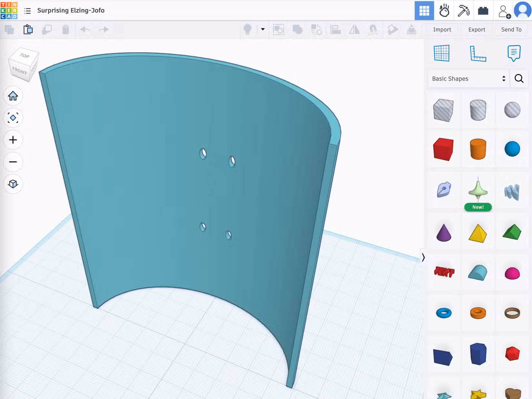The width and height of the screenshot is (532, 399).
Task: Choose the yellow Pyramid shape
Action: pos(478,233)
